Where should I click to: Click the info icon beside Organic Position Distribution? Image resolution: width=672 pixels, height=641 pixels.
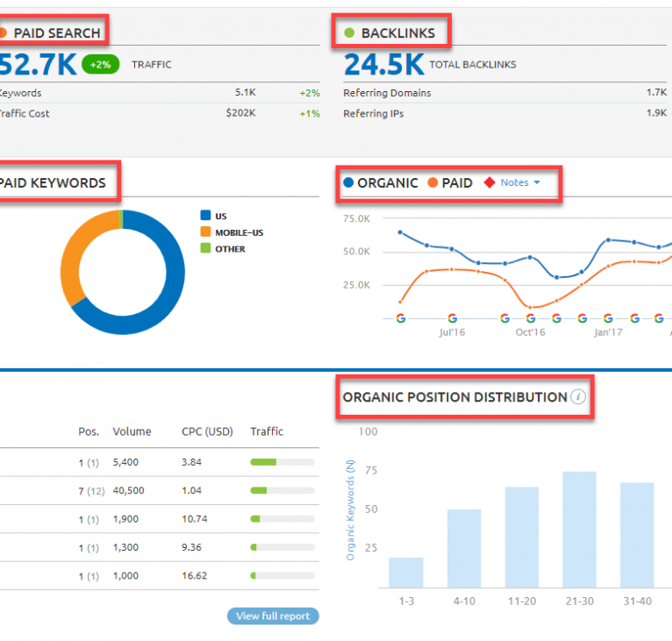coord(577,397)
